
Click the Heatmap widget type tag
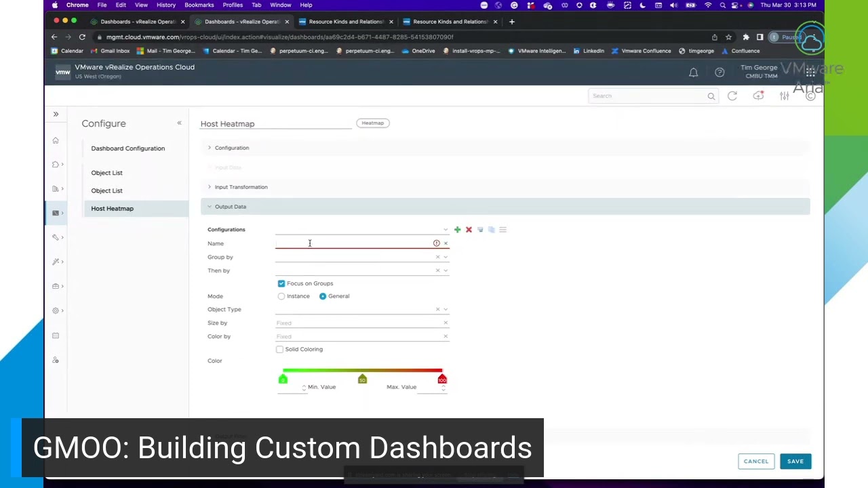(372, 123)
